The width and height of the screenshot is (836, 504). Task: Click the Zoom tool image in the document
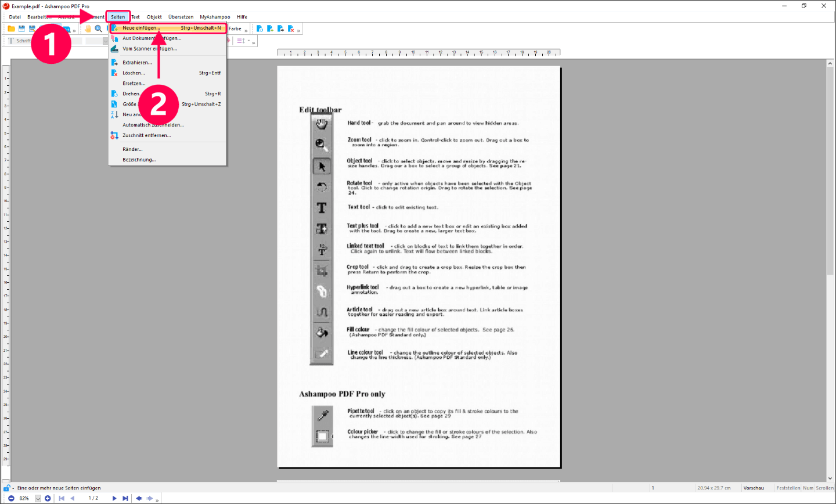(322, 145)
